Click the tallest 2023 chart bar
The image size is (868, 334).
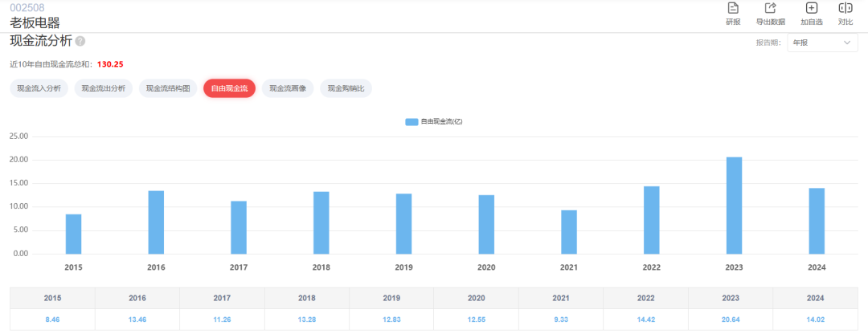(x=734, y=206)
